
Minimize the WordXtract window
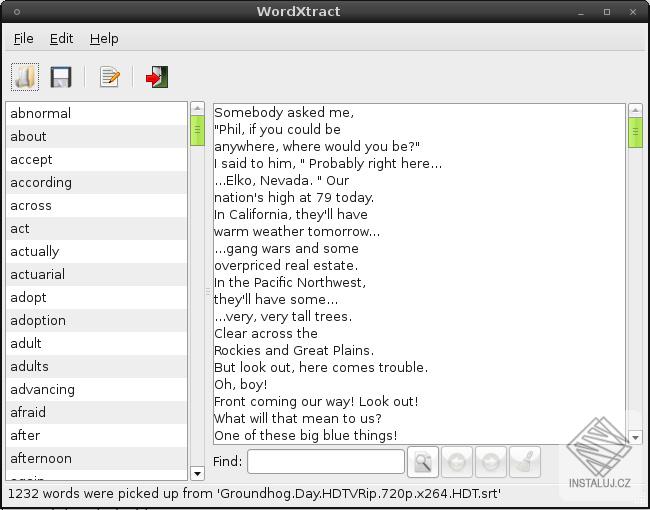coord(581,12)
